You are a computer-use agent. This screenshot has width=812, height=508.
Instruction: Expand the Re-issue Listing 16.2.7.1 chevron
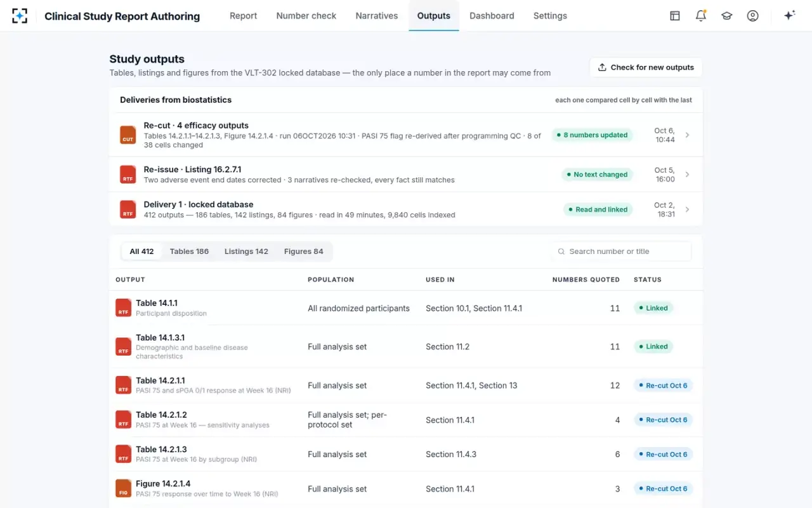tap(688, 175)
